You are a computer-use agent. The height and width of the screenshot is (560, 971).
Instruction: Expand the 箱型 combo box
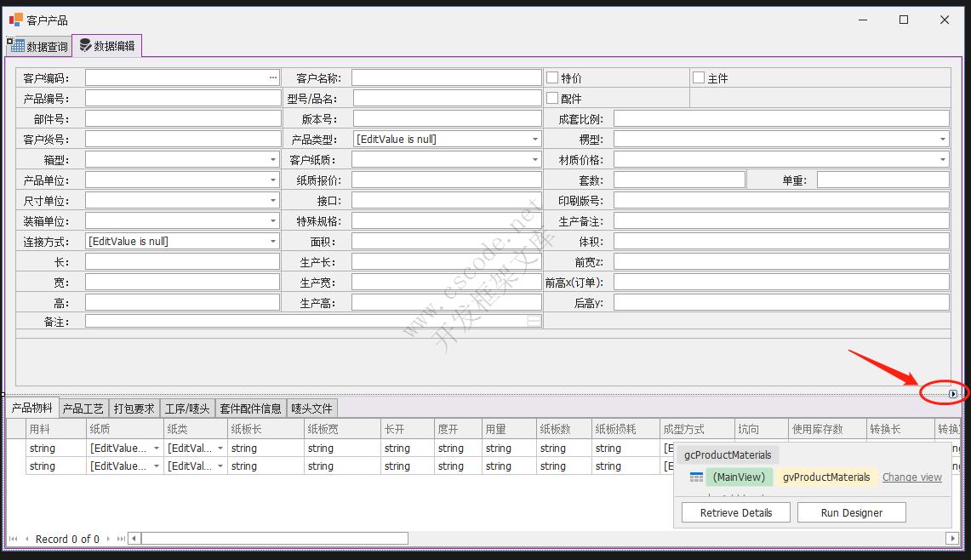click(x=273, y=159)
